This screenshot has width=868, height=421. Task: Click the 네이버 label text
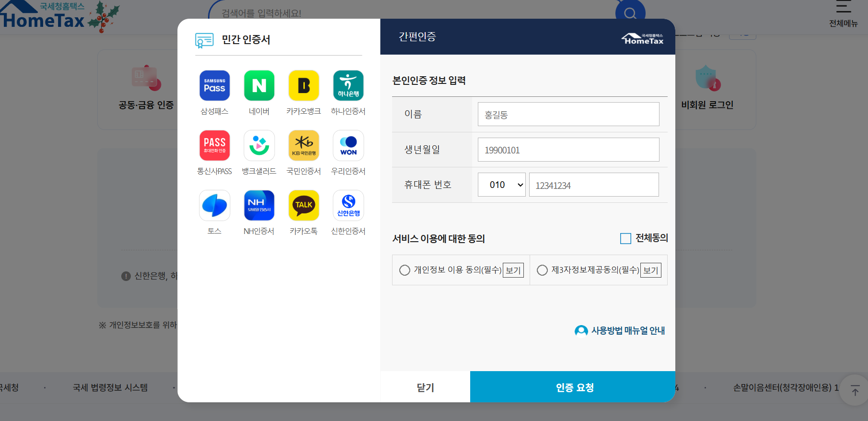[259, 111]
